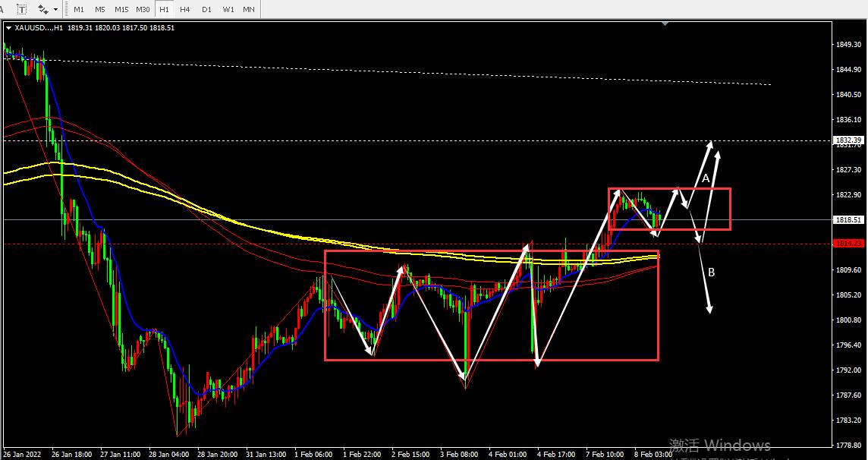The height and width of the screenshot is (460, 868).
Task: Switch chart to M30 timeframe
Action: point(143,9)
